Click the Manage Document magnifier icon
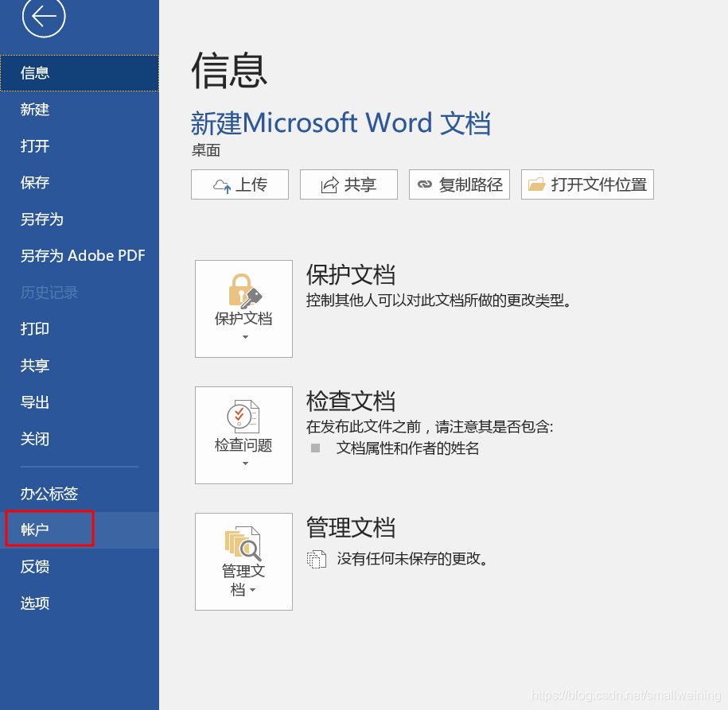 pos(243,543)
